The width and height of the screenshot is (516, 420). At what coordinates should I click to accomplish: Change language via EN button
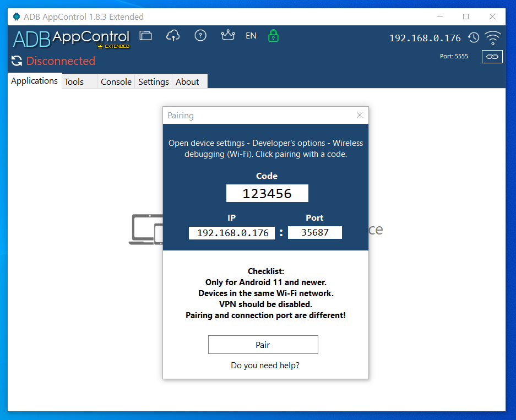(251, 36)
